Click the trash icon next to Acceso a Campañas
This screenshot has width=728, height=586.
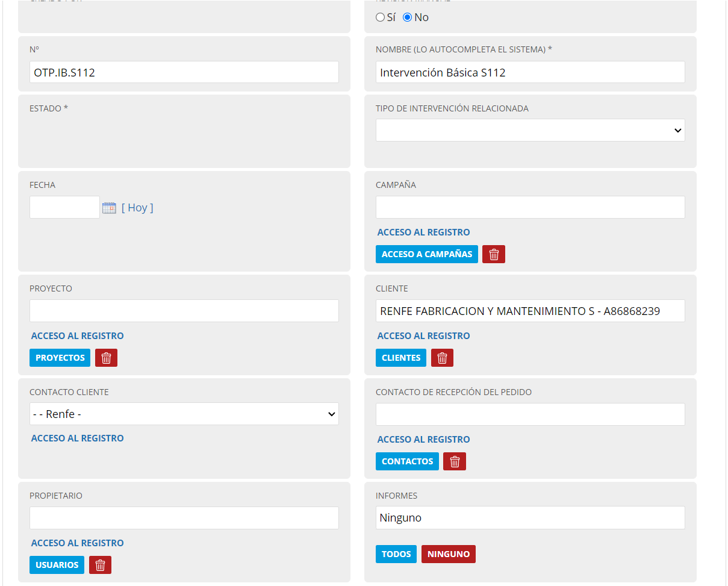[x=494, y=254]
